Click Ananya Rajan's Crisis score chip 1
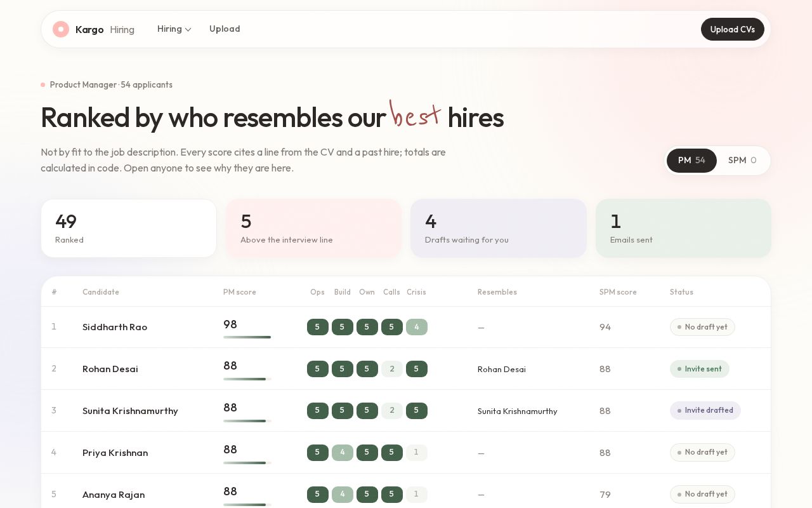The width and height of the screenshot is (812, 508). pos(417,495)
